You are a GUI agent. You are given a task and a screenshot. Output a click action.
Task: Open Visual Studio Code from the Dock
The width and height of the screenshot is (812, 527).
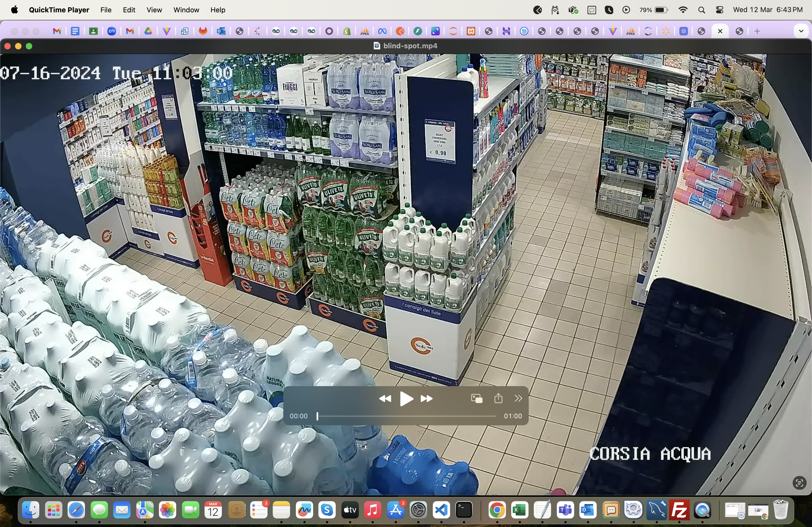point(441,510)
